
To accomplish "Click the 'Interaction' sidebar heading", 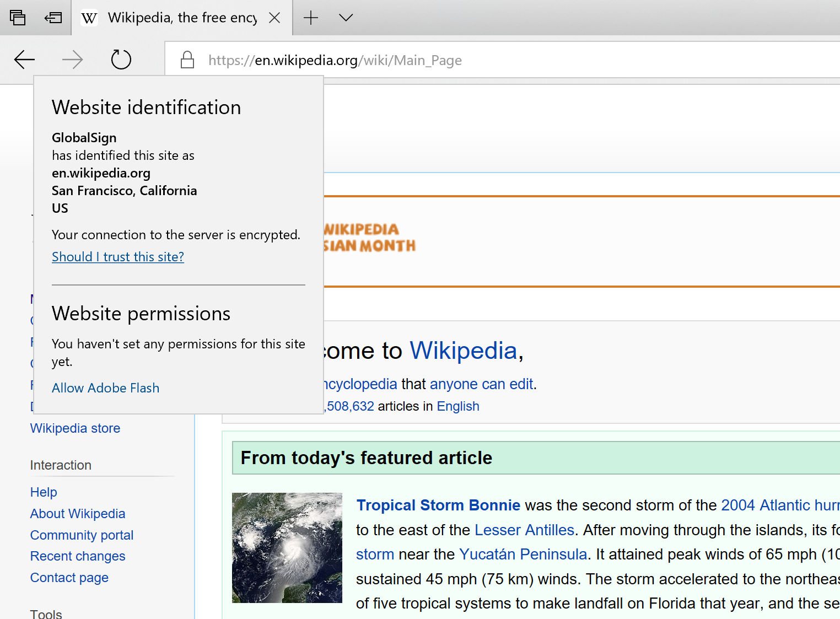I will pyautogui.click(x=61, y=465).
